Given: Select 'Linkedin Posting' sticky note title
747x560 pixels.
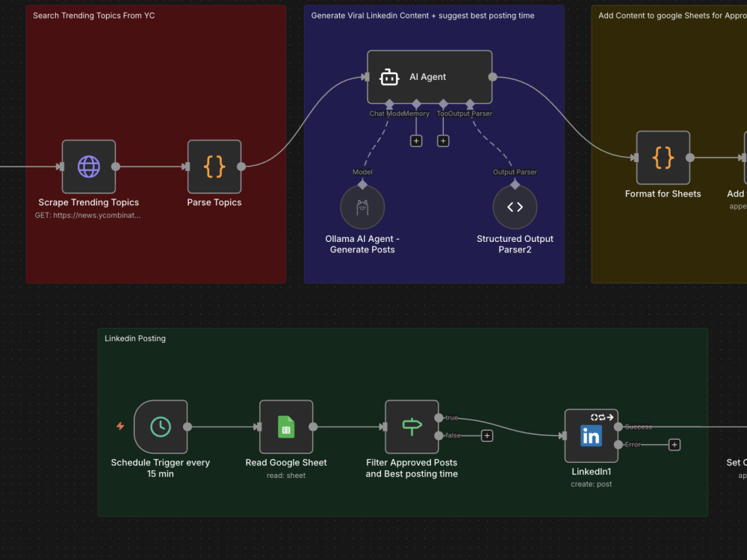Looking at the screenshot, I should pos(135,338).
